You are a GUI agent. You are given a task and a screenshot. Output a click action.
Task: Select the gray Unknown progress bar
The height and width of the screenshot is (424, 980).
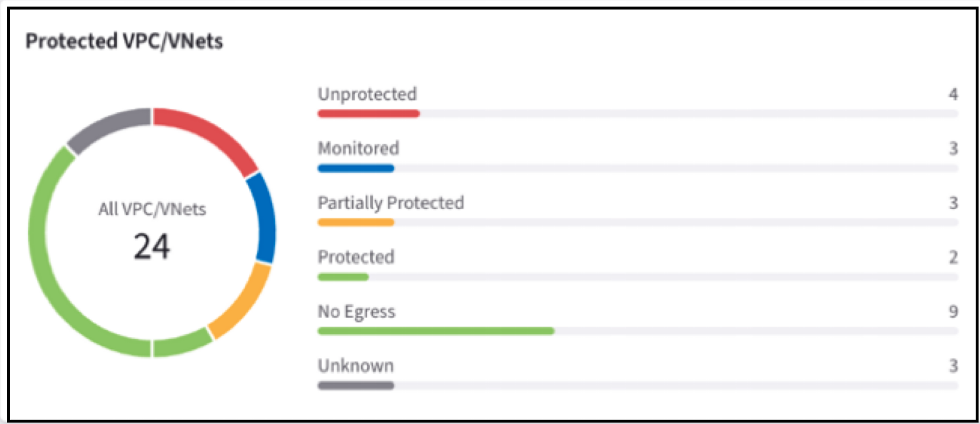pos(356,385)
